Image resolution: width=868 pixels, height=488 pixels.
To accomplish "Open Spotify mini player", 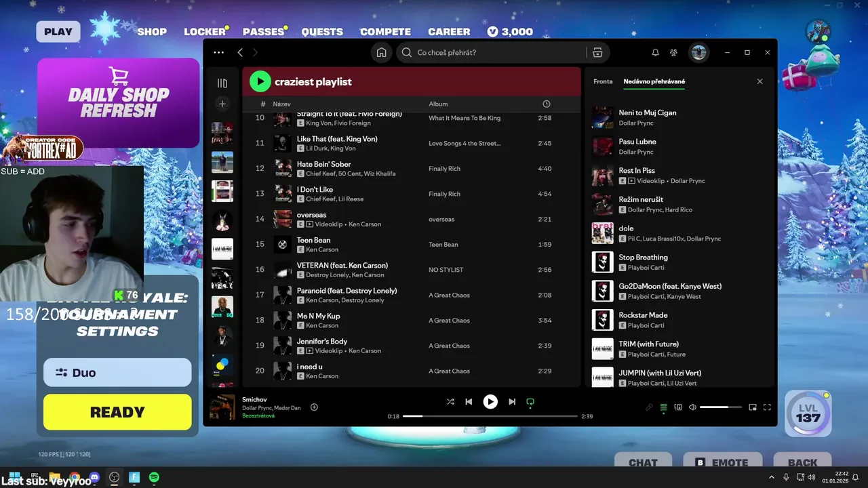I will [753, 407].
